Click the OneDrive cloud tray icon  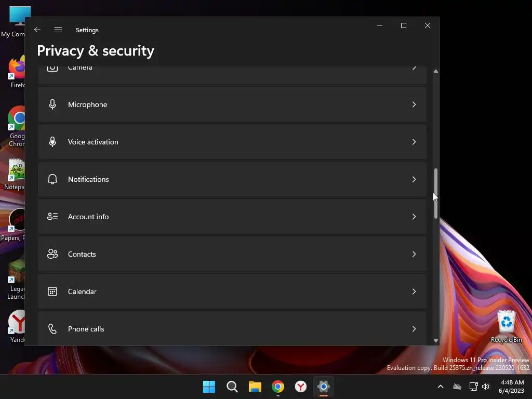pos(457,387)
